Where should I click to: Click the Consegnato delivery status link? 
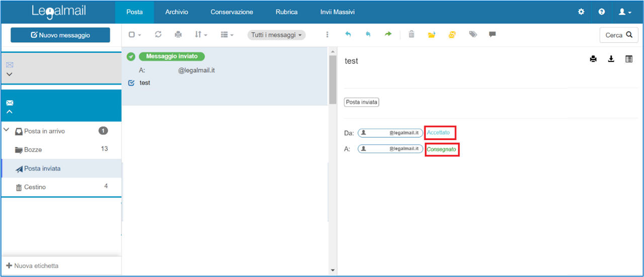coord(441,150)
